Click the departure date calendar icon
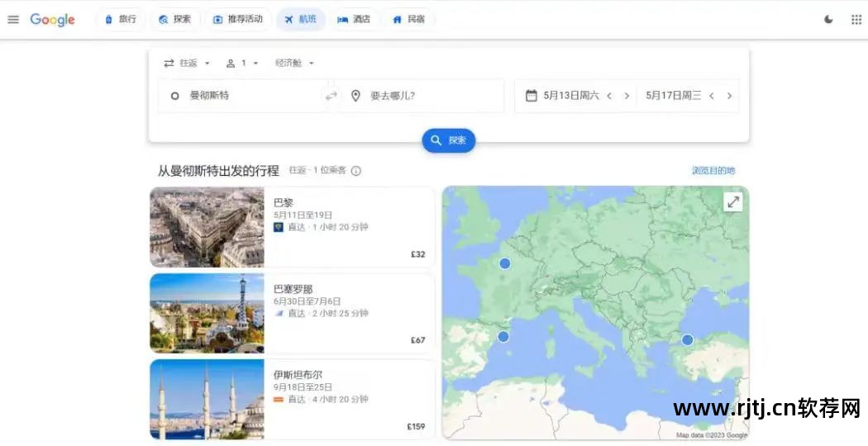Screen dimensions: 868x446 (532, 96)
